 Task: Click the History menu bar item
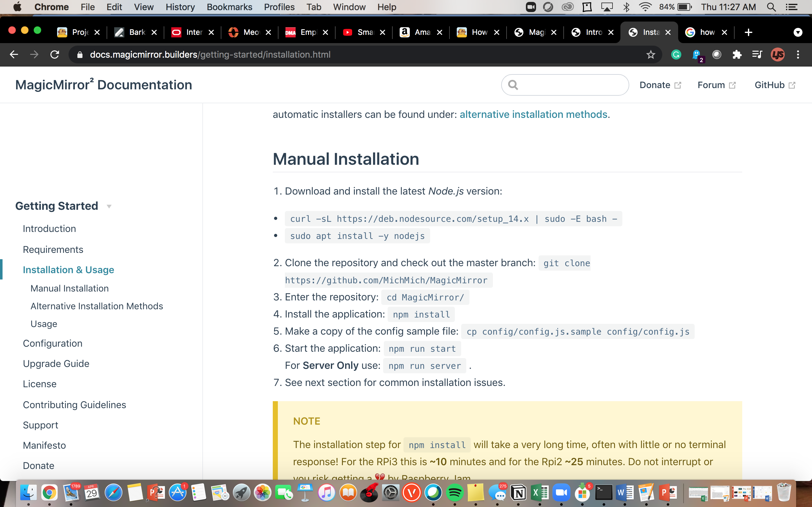click(x=179, y=6)
